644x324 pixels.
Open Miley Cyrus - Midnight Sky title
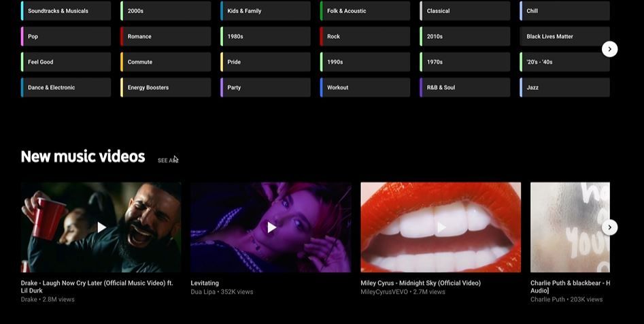tap(420, 283)
